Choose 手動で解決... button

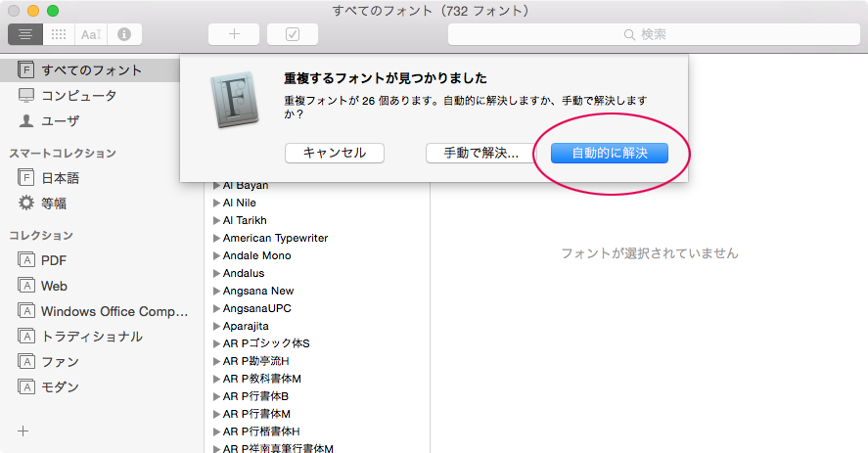pos(481,153)
